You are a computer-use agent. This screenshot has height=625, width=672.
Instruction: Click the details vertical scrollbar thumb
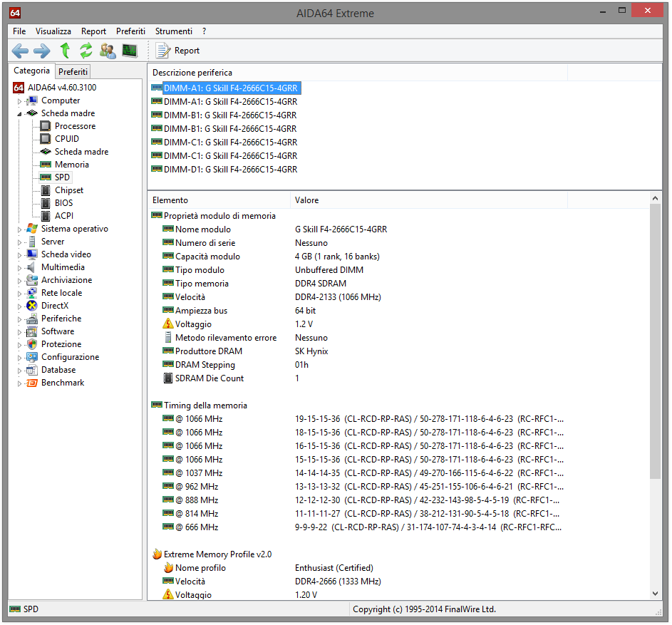pos(655,341)
